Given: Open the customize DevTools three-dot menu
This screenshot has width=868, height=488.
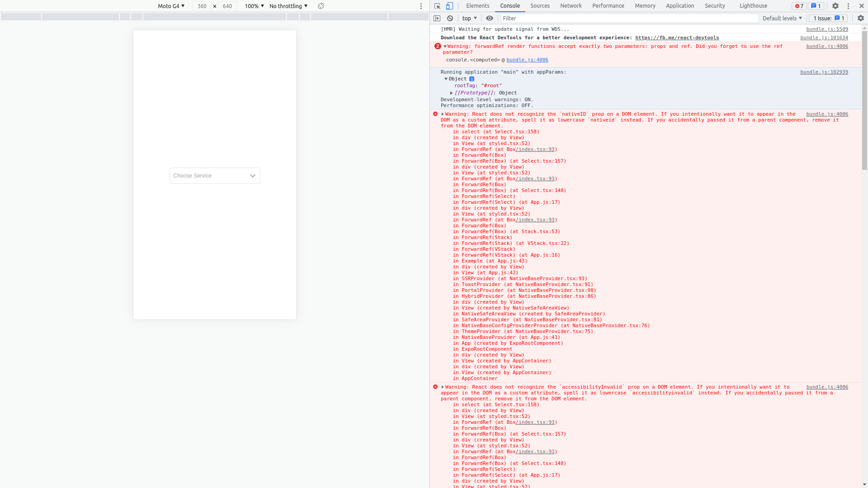Looking at the screenshot, I should 849,6.
